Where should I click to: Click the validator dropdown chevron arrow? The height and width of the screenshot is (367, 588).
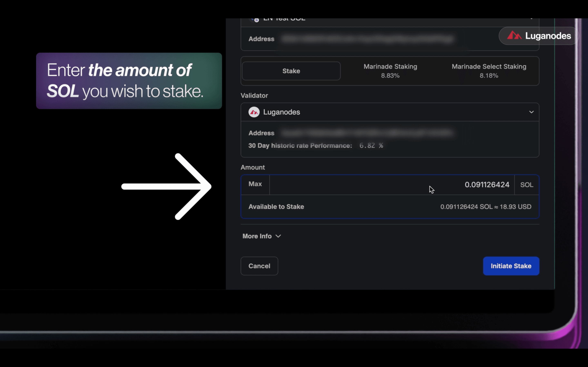pos(531,112)
